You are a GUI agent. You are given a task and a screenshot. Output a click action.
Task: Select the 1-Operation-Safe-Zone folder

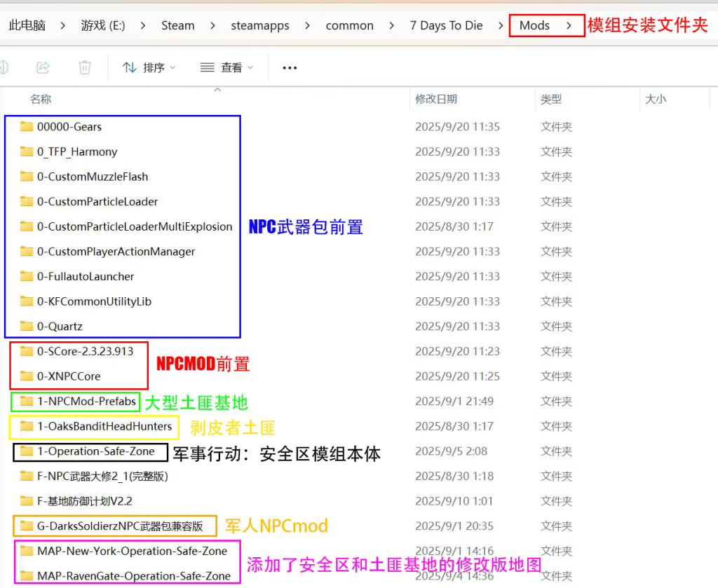(x=95, y=451)
